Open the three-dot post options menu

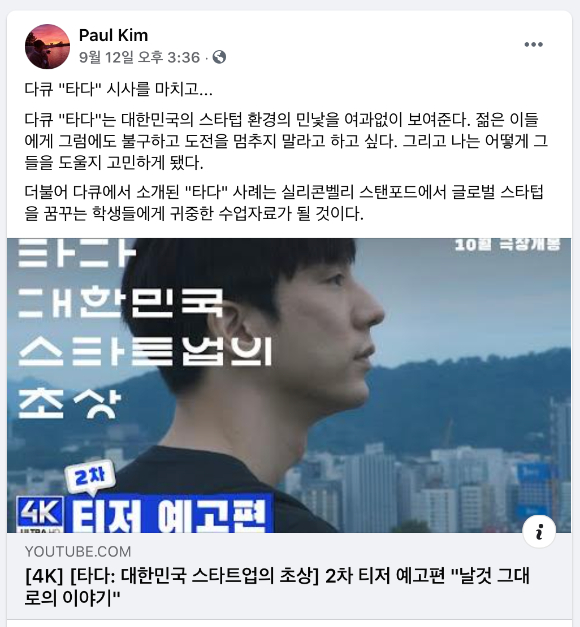534,44
